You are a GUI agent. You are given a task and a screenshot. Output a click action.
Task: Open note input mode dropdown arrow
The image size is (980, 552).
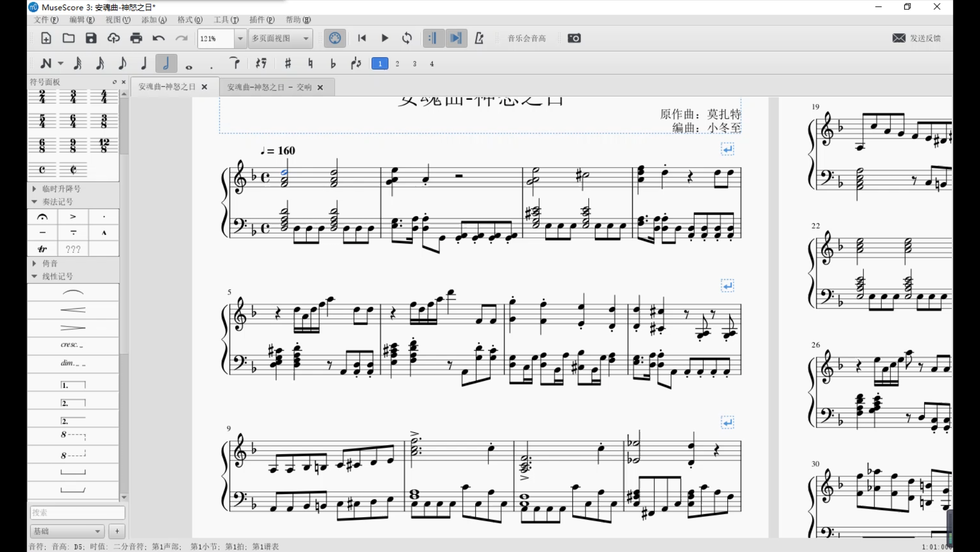pyautogui.click(x=60, y=63)
